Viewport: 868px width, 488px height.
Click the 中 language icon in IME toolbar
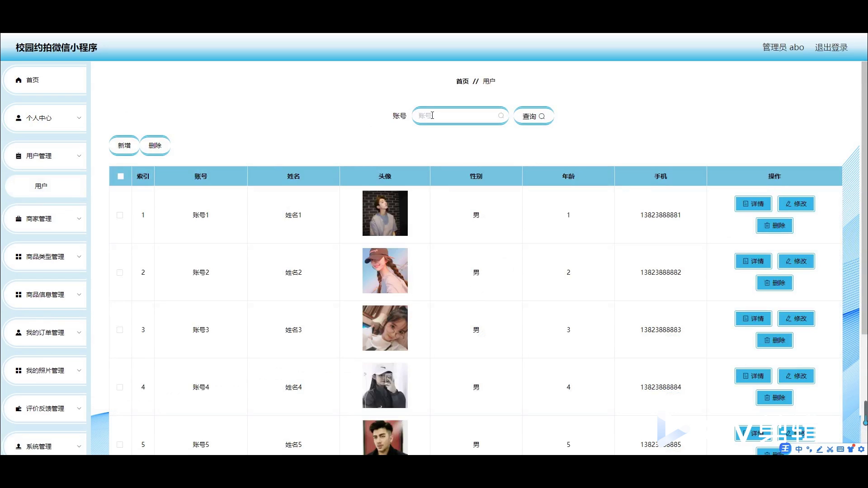click(x=799, y=449)
